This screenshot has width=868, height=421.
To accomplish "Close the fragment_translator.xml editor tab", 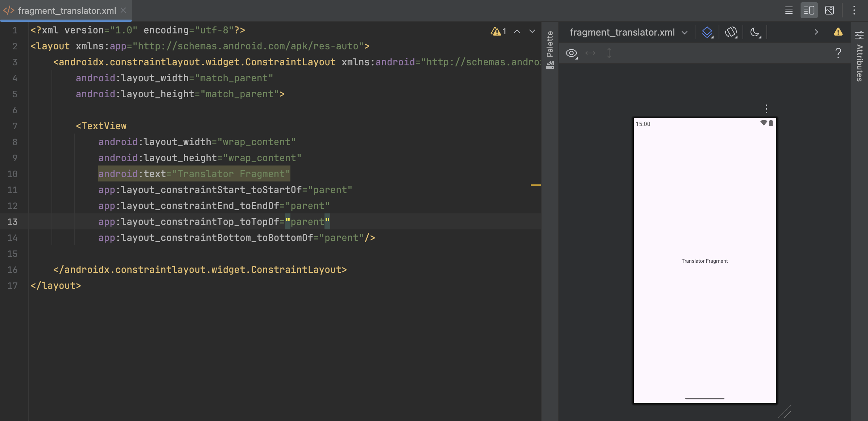I will (123, 11).
